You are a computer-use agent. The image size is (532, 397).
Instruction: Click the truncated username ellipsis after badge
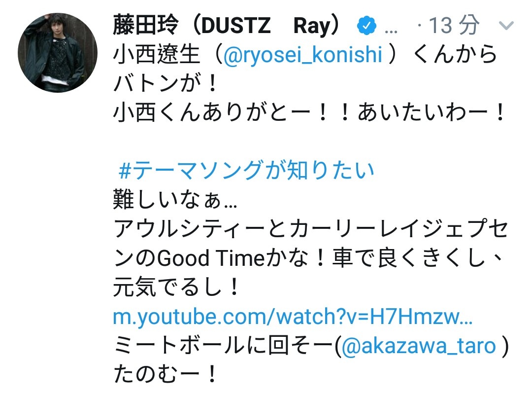coord(391,31)
